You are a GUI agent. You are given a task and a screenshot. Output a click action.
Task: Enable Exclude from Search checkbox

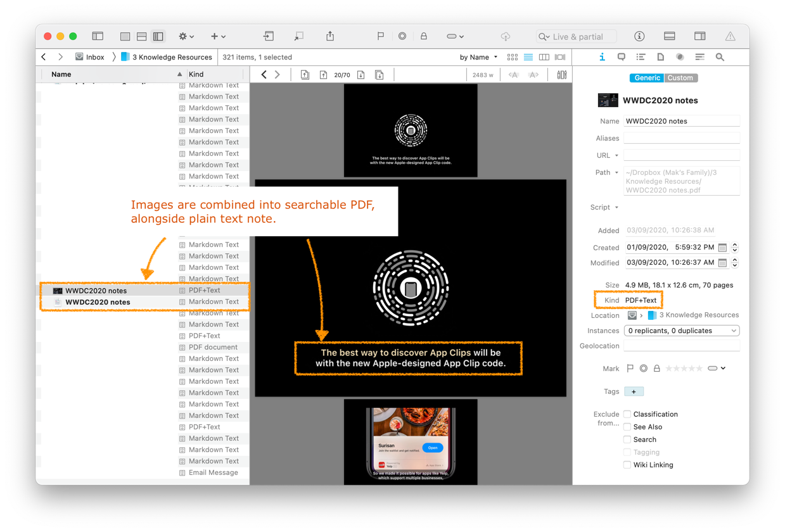[627, 440]
